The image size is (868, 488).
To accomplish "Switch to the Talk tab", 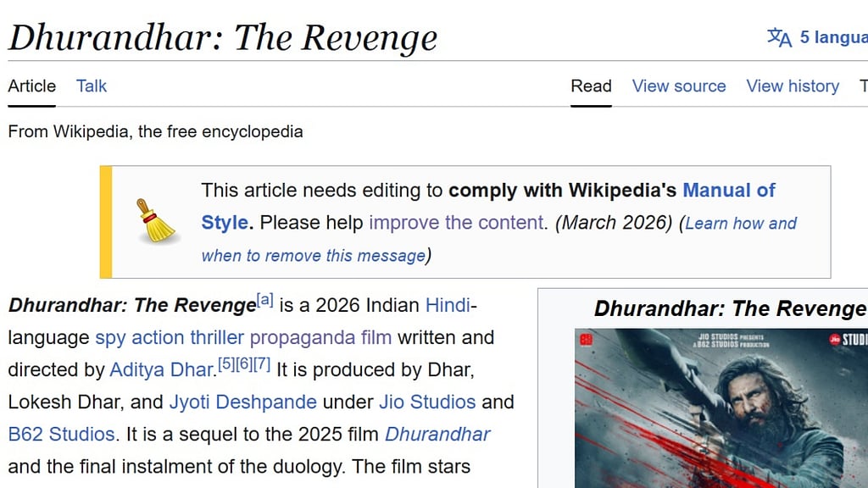I will click(x=92, y=86).
